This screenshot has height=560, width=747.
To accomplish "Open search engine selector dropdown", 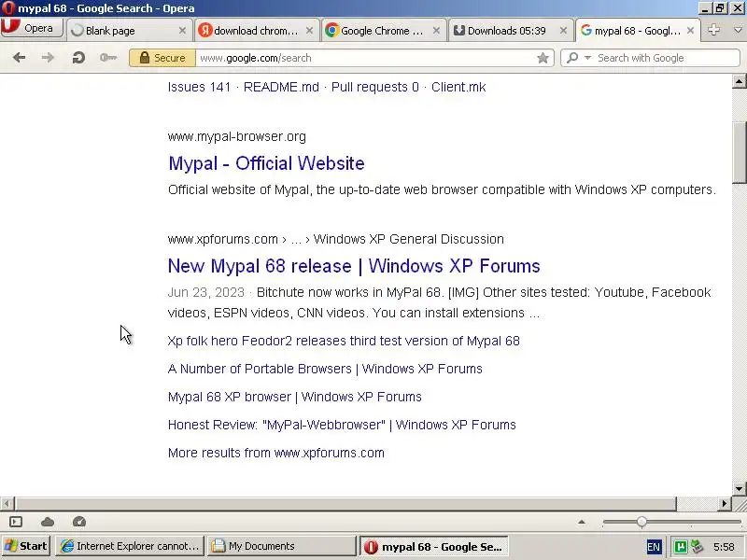I will [x=579, y=58].
